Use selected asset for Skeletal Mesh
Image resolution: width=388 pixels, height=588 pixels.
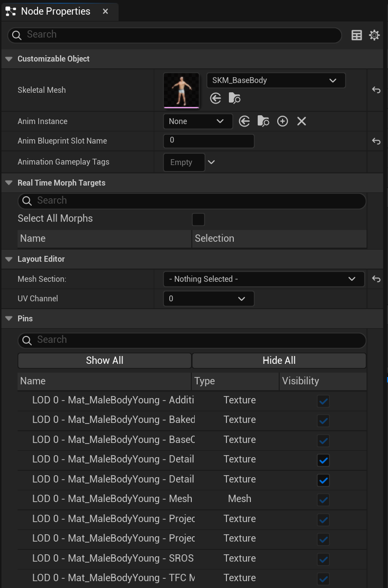(216, 99)
